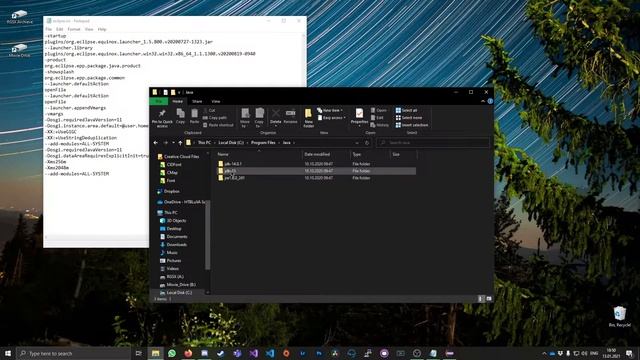
Task: Switch to large icons view button
Action: 489,299
